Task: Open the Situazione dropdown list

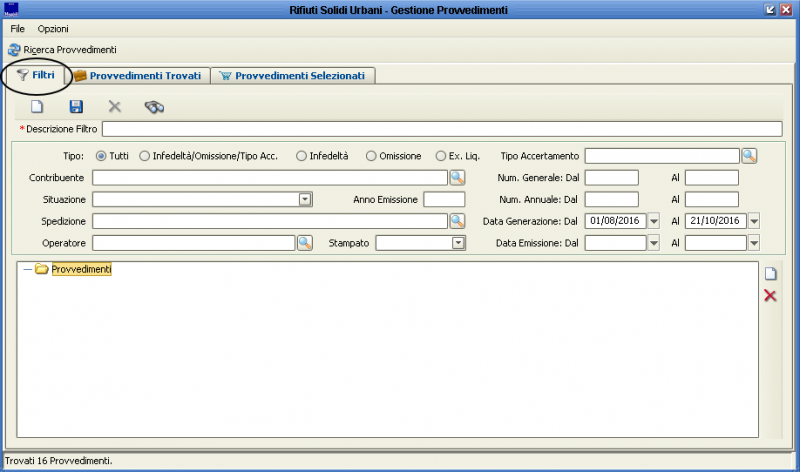Action: (305, 200)
